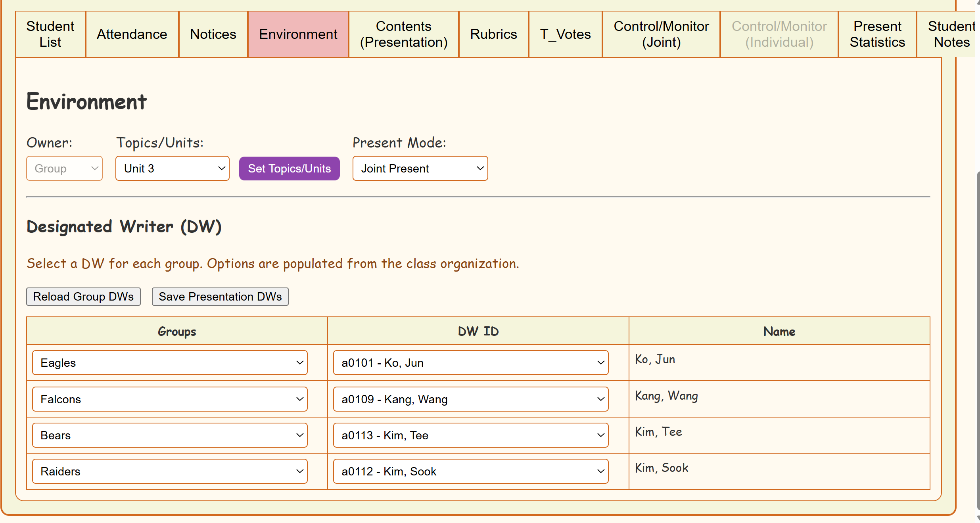Change DW from a0113 - Kim, Tee

click(471, 435)
